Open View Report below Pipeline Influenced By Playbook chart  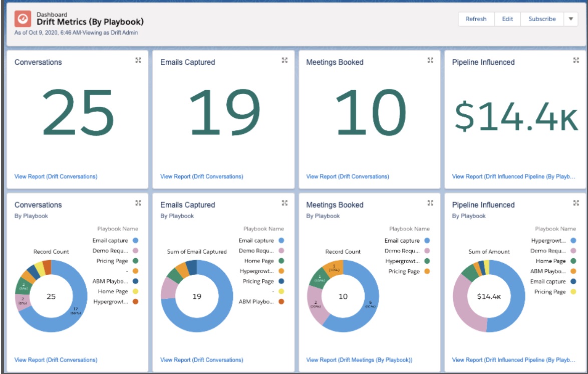(513, 360)
